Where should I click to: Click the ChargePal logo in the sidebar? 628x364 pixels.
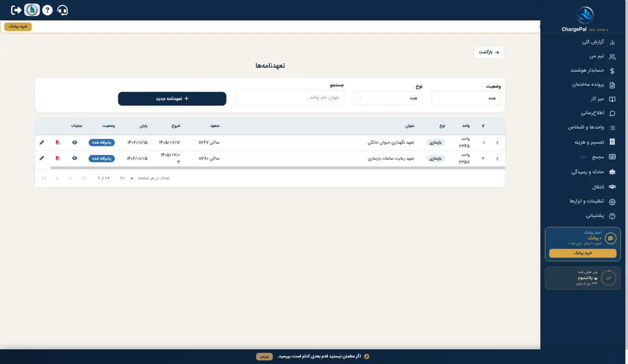point(585,15)
